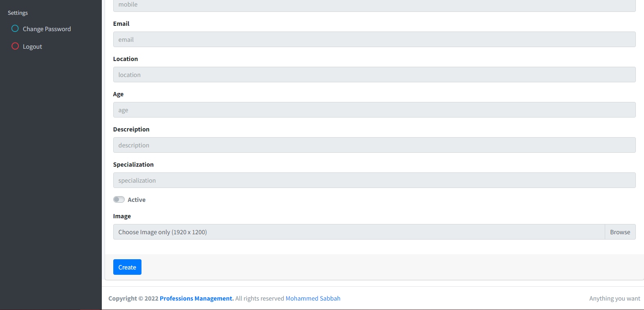
Task: Click the age input box
Action: point(374,110)
